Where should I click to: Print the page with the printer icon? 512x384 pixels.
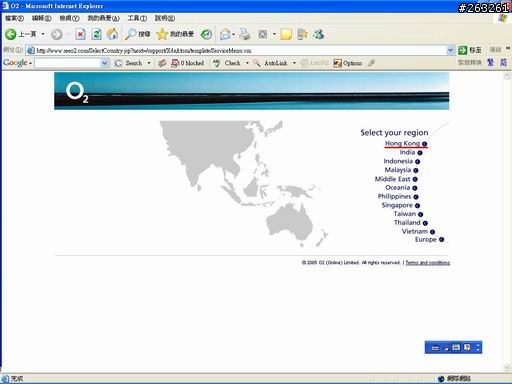tap(245, 34)
